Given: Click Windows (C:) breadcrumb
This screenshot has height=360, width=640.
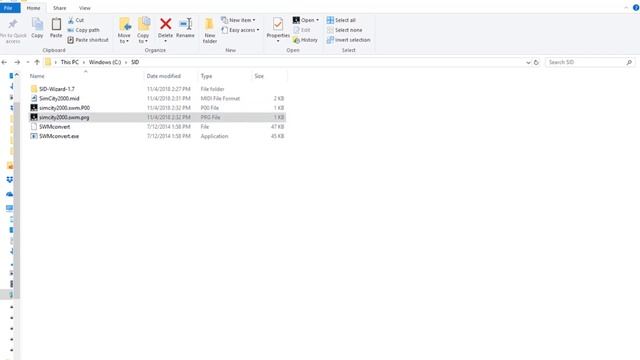Looking at the screenshot, I should click(x=105, y=62).
